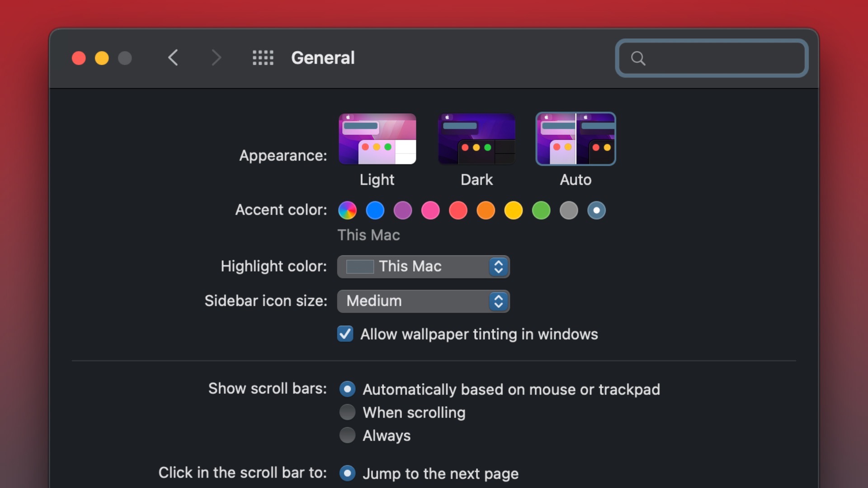Open the show-all preferences grid icon
Screen dimensions: 868x488
[x=263, y=58]
